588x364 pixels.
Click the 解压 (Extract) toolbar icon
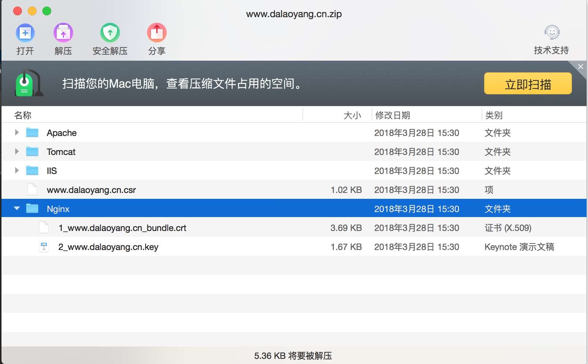(63, 32)
